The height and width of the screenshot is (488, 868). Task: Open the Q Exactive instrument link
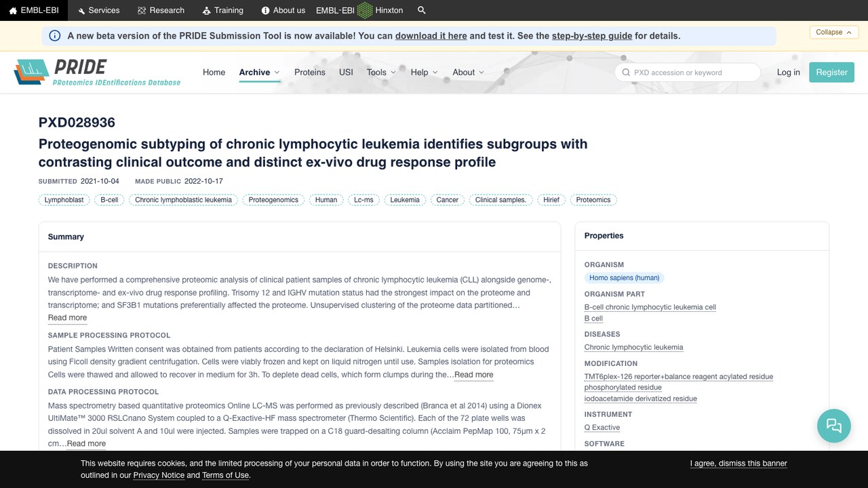click(602, 428)
